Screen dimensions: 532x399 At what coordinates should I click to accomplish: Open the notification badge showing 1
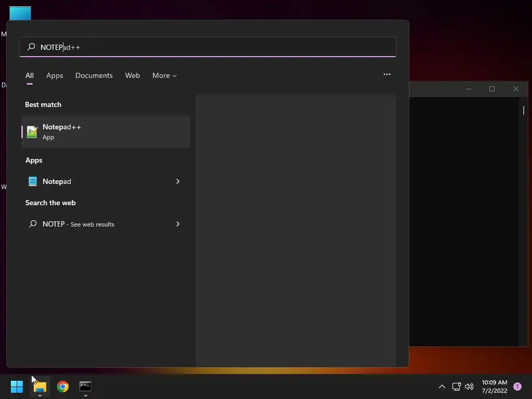pos(517,387)
